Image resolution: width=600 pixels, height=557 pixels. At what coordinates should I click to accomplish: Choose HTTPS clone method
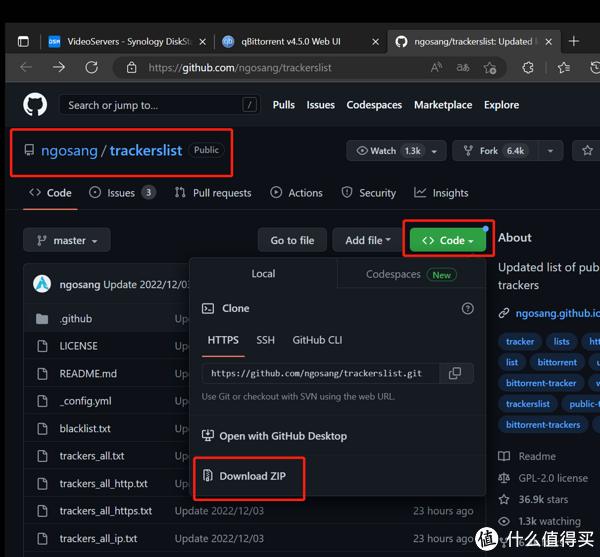click(x=223, y=340)
